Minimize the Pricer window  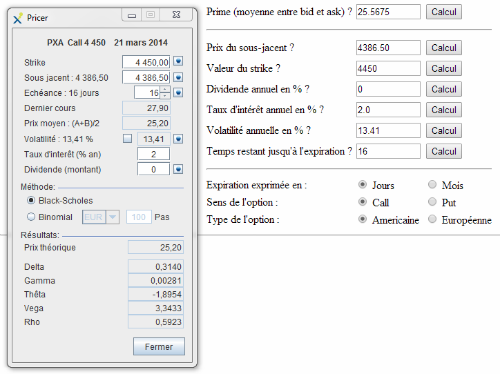tap(132, 15)
